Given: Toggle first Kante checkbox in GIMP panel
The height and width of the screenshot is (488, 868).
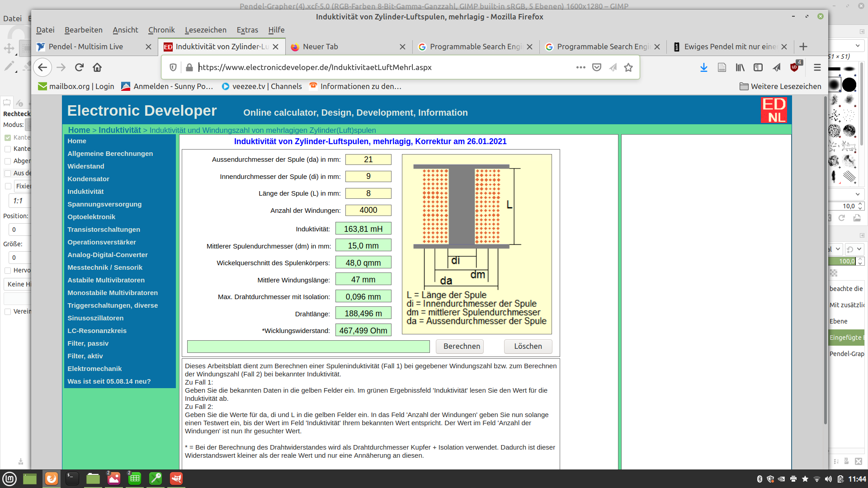Looking at the screenshot, I should click(8, 137).
